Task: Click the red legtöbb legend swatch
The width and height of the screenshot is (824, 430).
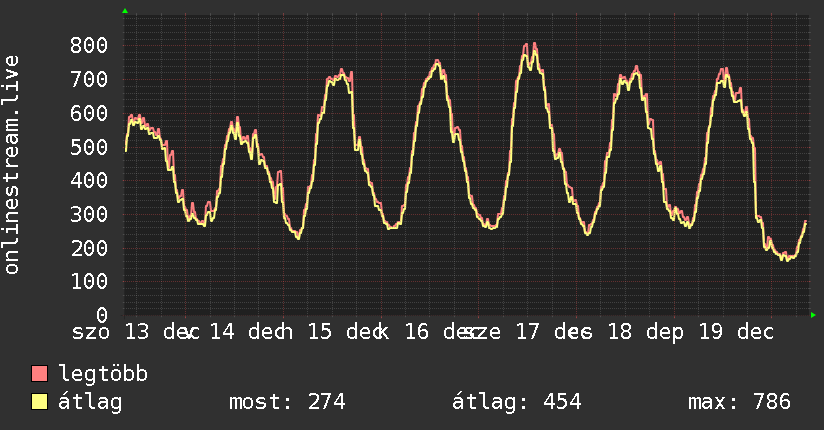Action: (x=39, y=374)
